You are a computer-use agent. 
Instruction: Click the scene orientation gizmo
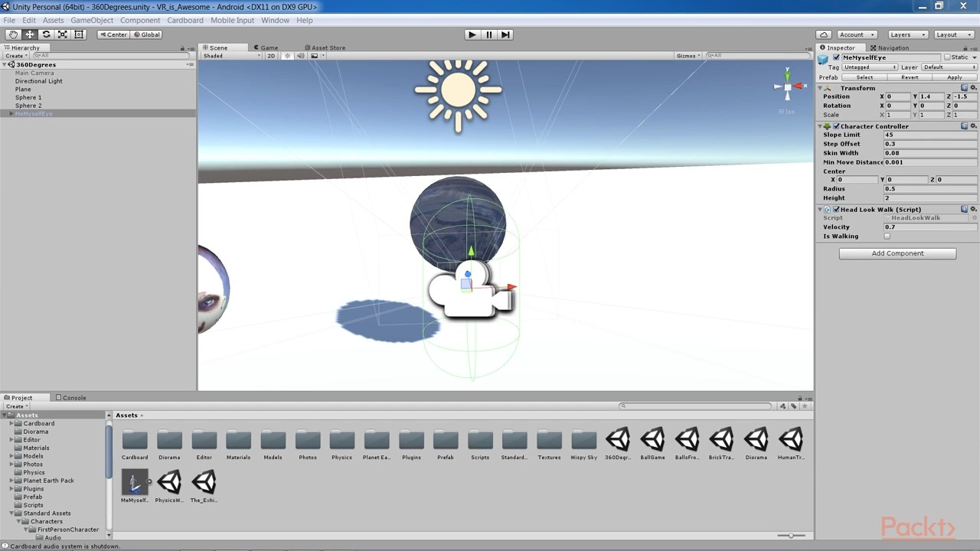pyautogui.click(x=788, y=86)
